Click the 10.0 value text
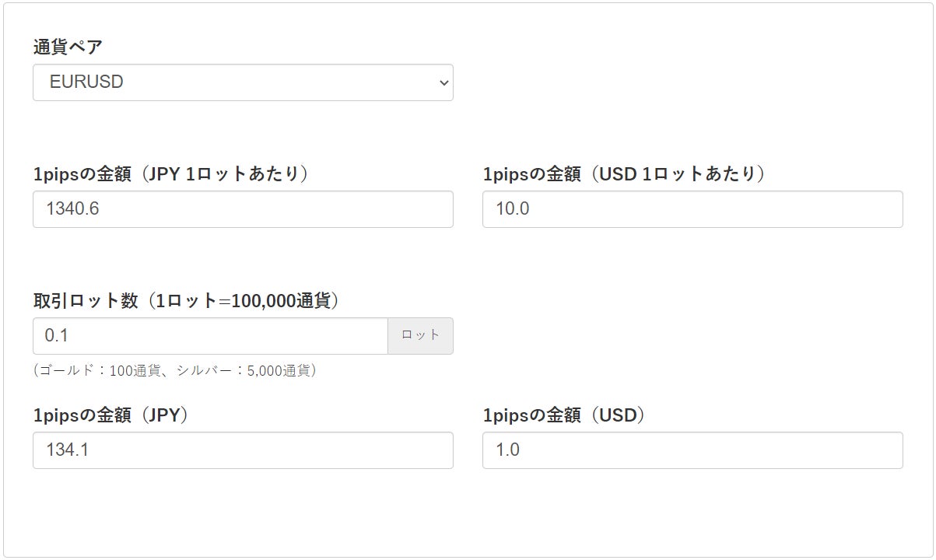The image size is (936, 560). point(513,209)
